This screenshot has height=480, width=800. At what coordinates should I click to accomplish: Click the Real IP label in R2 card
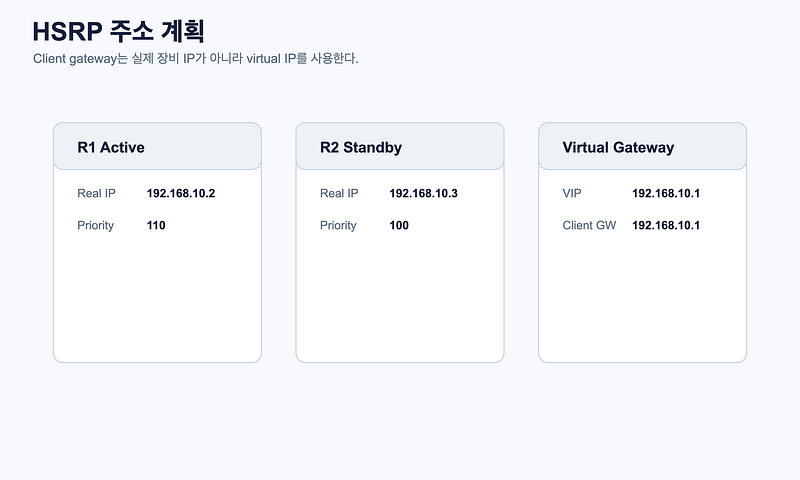click(x=339, y=193)
